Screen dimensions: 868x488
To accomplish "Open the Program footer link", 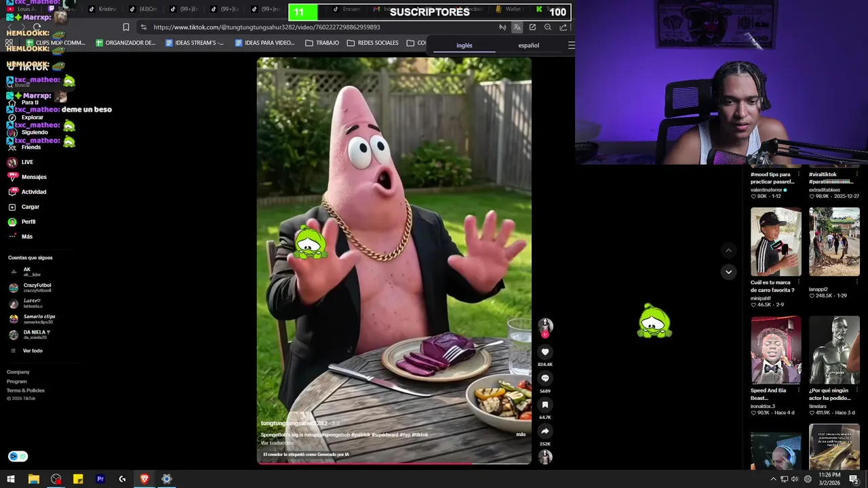I will [17, 382].
